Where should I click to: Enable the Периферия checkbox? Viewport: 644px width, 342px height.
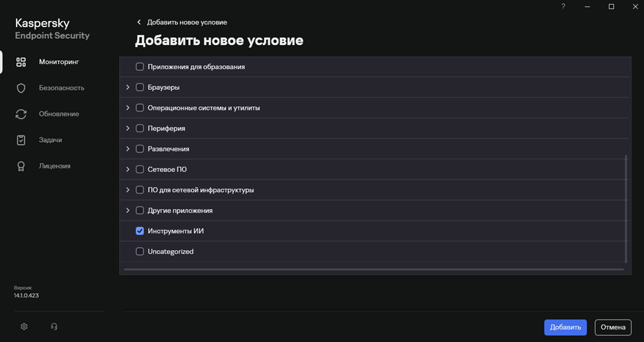point(139,128)
